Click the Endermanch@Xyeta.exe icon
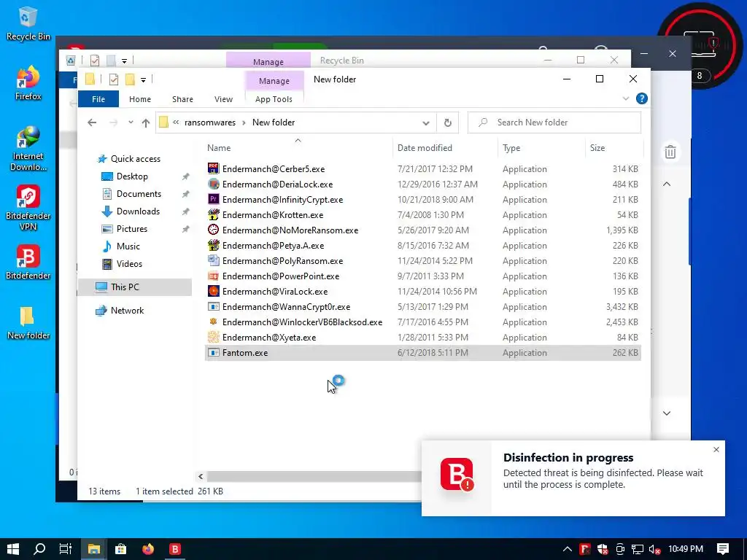 (214, 337)
